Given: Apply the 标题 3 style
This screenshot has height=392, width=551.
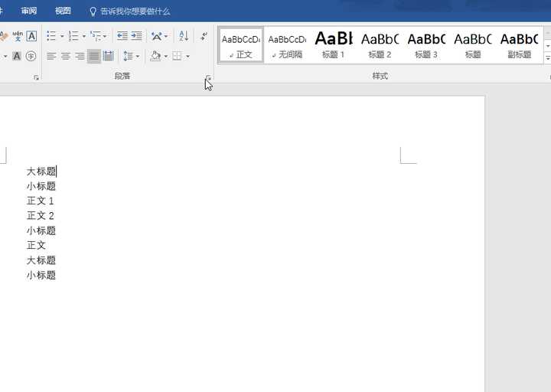Looking at the screenshot, I should [426, 45].
